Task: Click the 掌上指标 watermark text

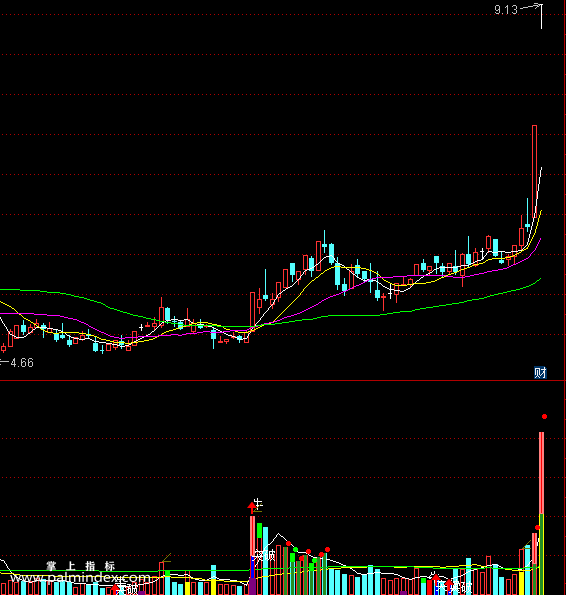Action: (x=80, y=566)
